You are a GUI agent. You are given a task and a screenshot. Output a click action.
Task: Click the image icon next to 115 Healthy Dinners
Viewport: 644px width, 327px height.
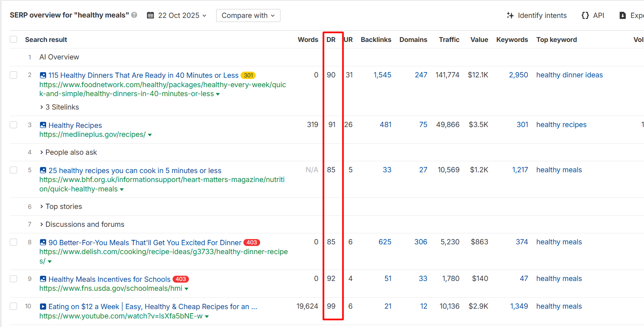click(x=43, y=75)
